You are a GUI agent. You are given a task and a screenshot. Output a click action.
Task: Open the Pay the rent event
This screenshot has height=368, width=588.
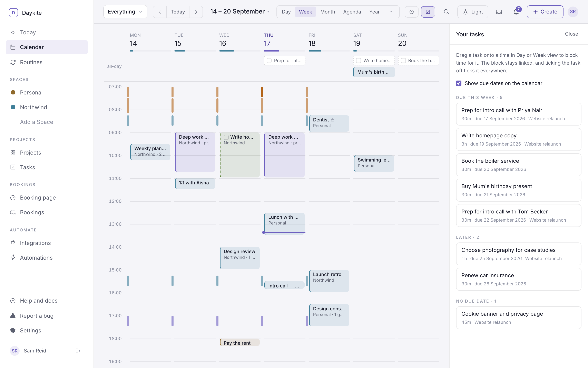(x=239, y=342)
